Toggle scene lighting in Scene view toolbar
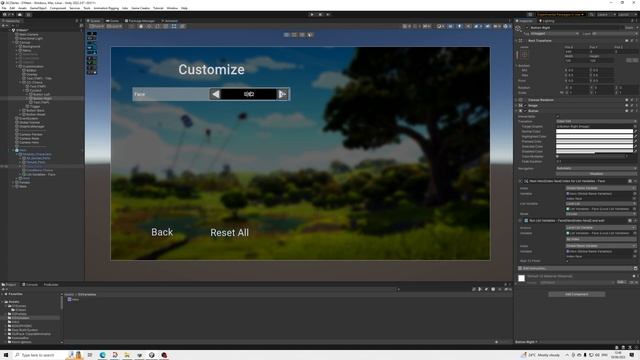 pos(459,26)
